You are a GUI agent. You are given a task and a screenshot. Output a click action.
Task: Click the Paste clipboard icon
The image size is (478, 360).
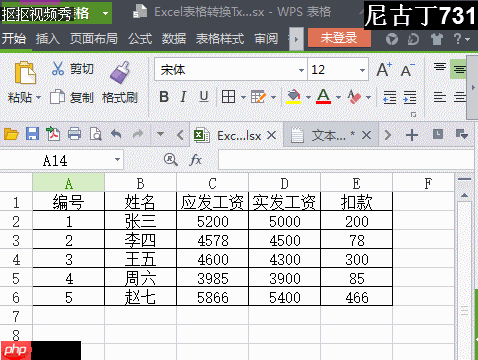point(25,73)
